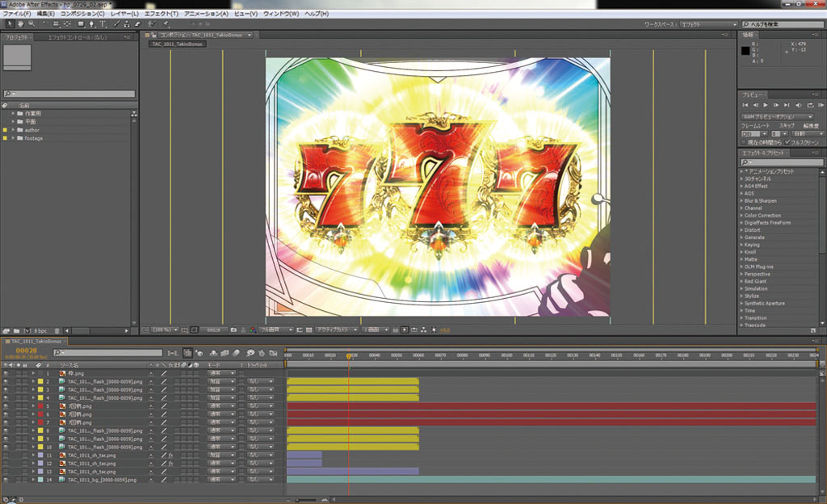This screenshot has width=827, height=504.
Task: Select the Zoom magnifier tool
Action: pos(31,23)
